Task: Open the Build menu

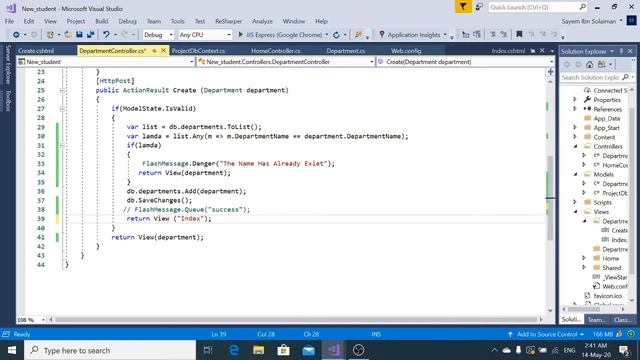Action: pyautogui.click(x=102, y=21)
